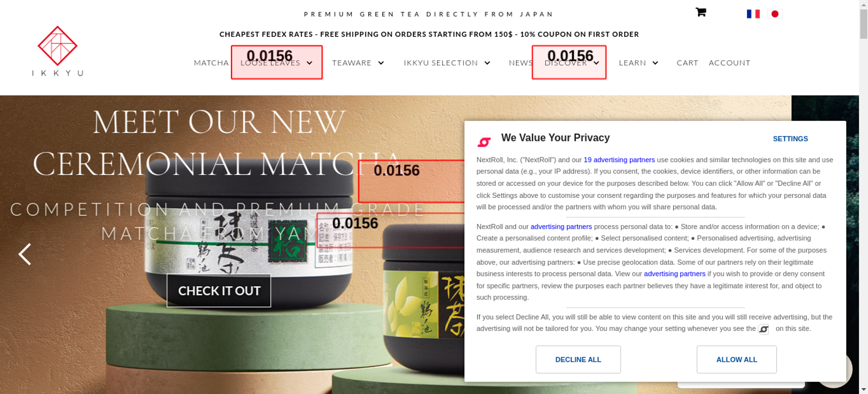Image resolution: width=868 pixels, height=394 pixels.
Task: Click the Allow All button
Action: pyautogui.click(x=736, y=359)
